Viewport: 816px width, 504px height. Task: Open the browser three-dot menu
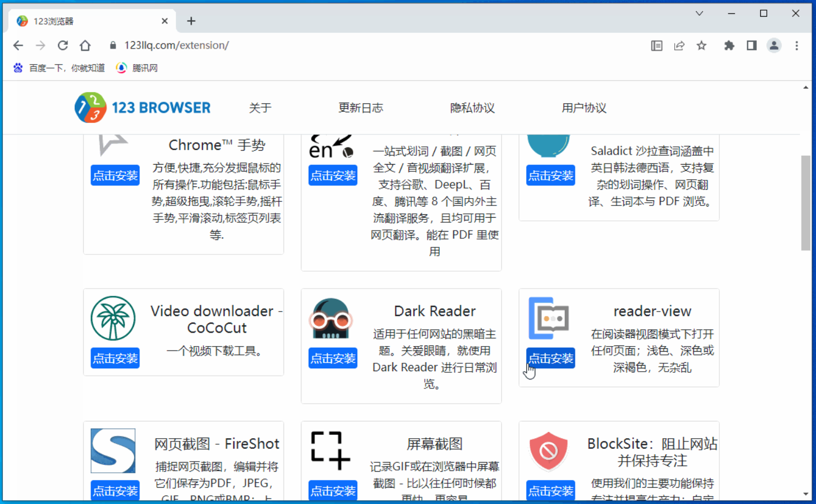tap(796, 46)
